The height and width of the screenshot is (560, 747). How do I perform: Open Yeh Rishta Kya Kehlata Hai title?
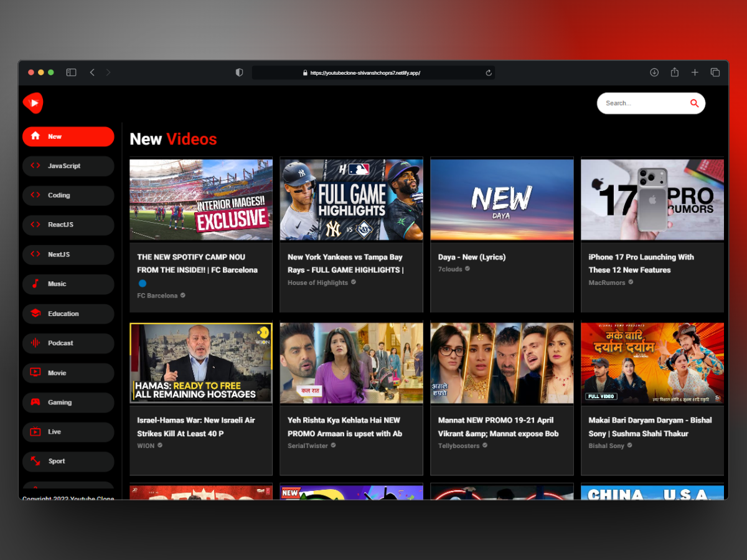tap(345, 427)
